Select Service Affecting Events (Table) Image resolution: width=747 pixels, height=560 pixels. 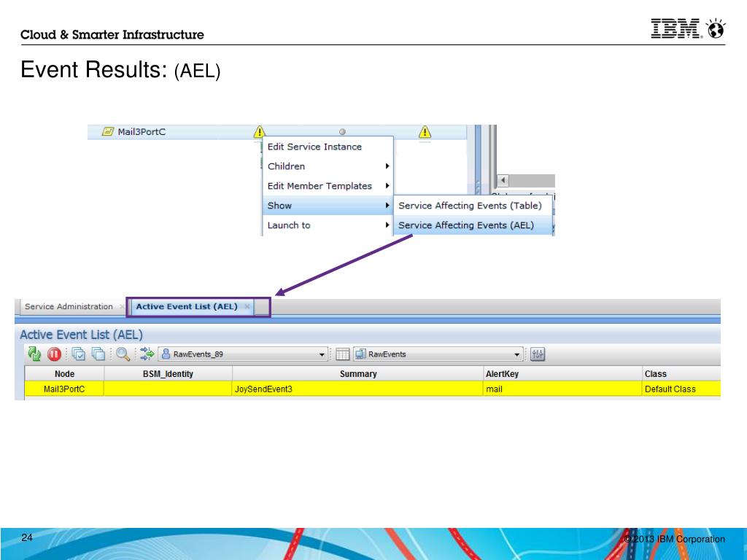point(473,206)
